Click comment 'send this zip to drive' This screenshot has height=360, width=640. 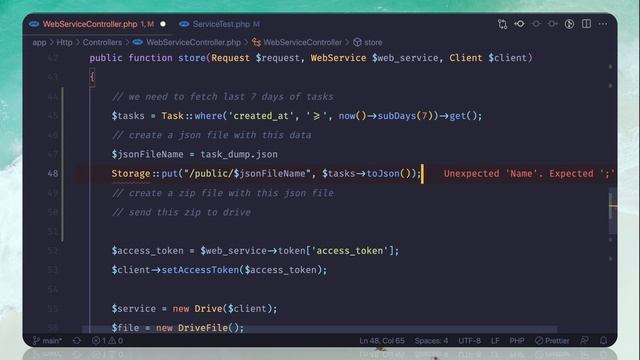(x=181, y=212)
